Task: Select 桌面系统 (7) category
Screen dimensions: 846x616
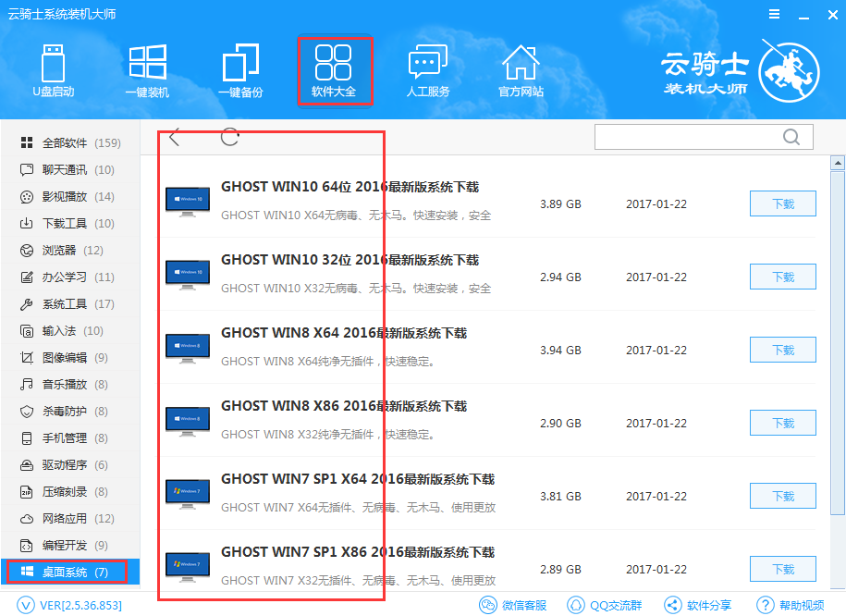Action: [70, 572]
